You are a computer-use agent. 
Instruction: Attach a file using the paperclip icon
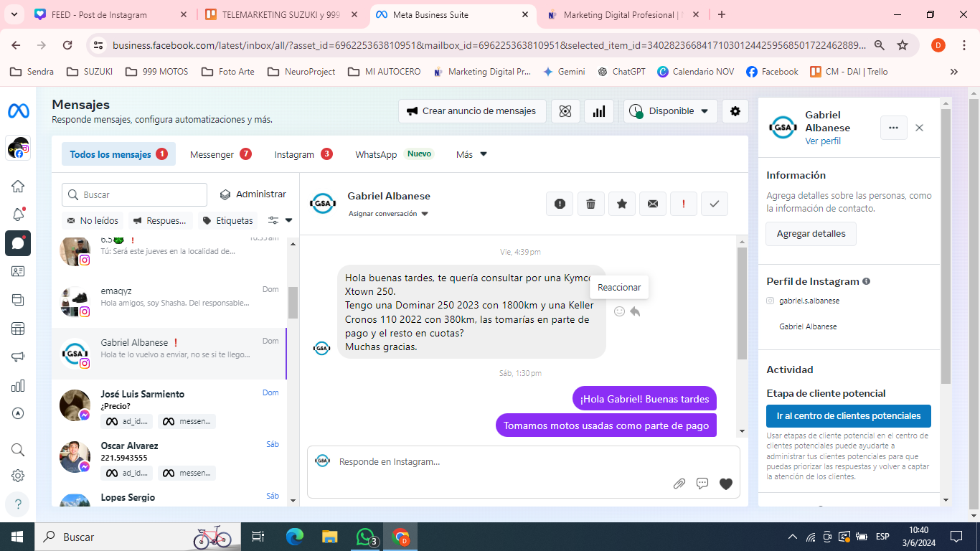tap(679, 484)
